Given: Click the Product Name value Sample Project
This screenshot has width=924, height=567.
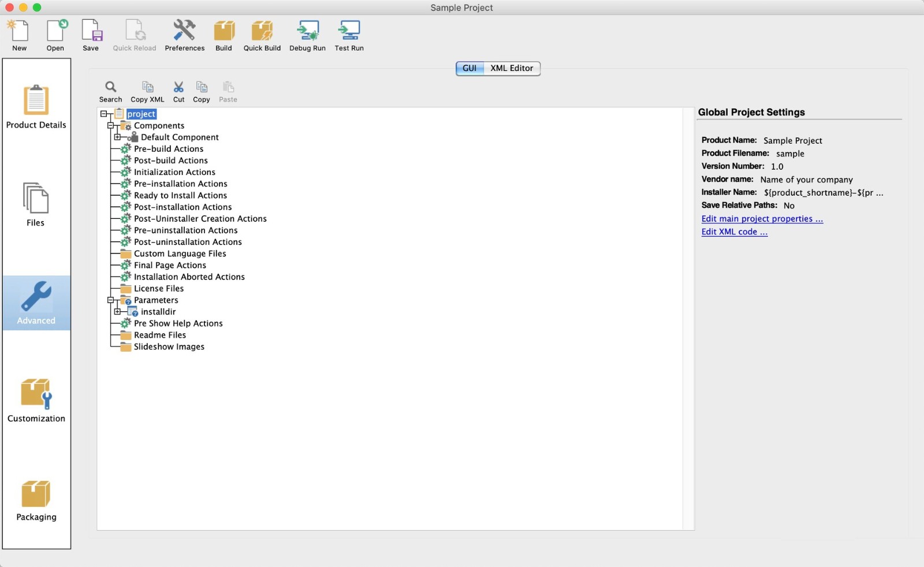Looking at the screenshot, I should (792, 140).
